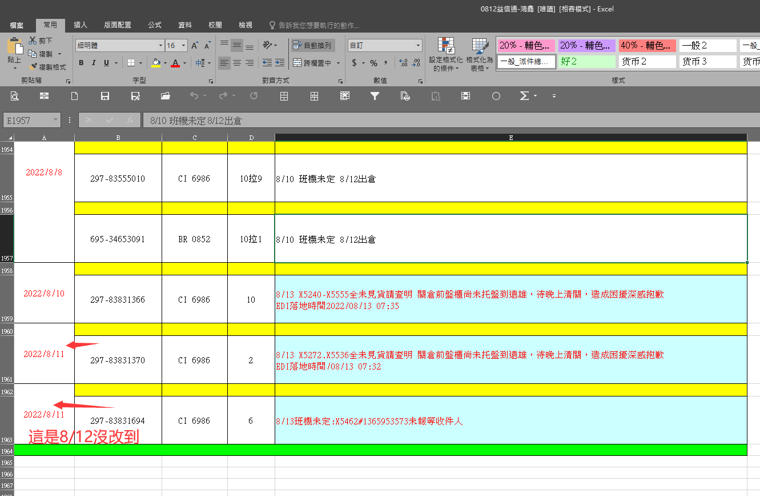Image resolution: width=760 pixels, height=496 pixels.
Task: Open the font name dropdown (細明體)
Action: coord(119,46)
